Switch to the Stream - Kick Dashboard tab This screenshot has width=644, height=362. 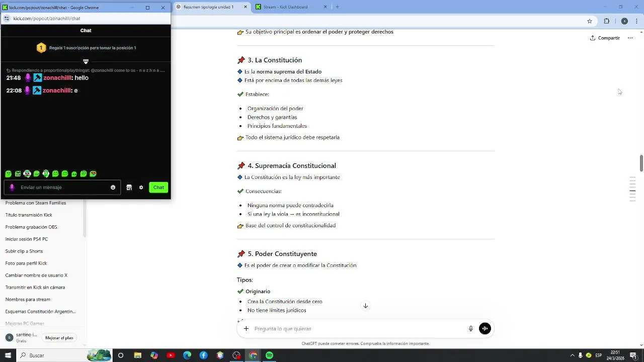click(x=292, y=7)
